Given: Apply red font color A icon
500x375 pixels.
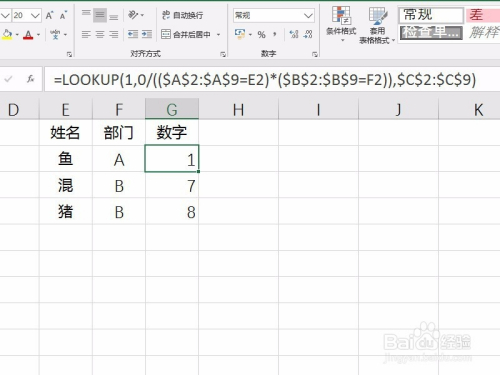Looking at the screenshot, I should (28, 35).
